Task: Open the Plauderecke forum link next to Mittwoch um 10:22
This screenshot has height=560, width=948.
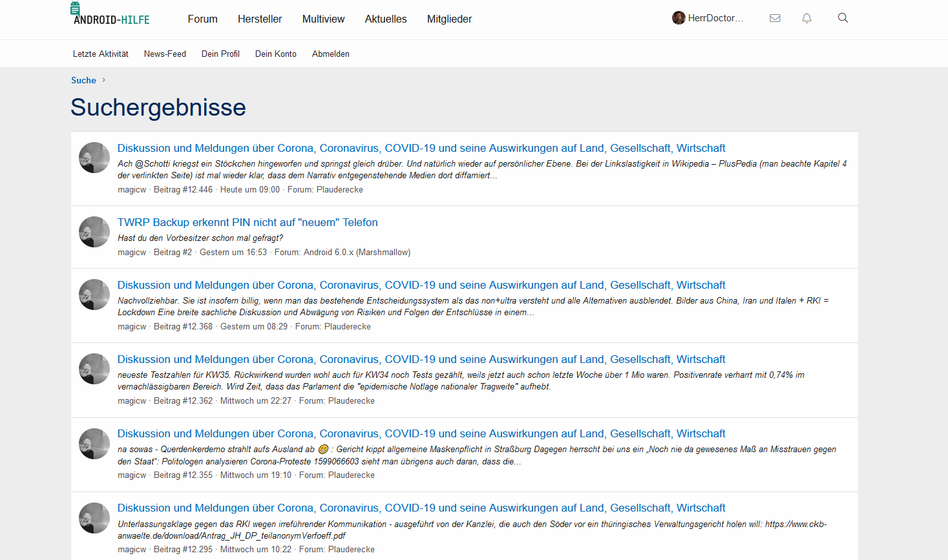Action: pyautogui.click(x=352, y=550)
